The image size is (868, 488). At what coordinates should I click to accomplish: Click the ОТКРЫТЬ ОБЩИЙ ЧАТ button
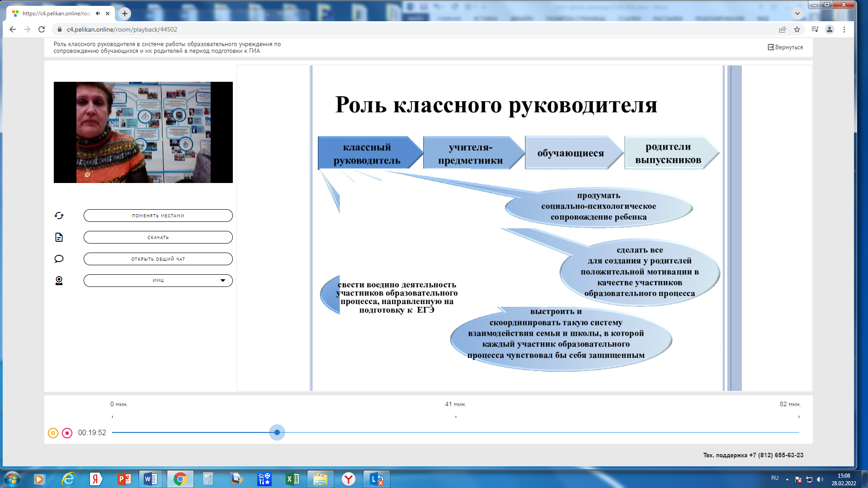click(158, 259)
